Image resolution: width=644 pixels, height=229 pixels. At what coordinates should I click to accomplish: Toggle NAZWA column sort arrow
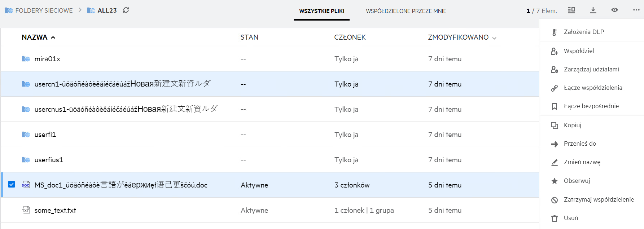[53, 38]
